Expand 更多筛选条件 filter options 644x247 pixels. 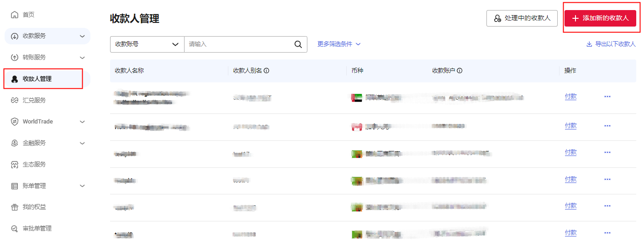click(x=339, y=44)
